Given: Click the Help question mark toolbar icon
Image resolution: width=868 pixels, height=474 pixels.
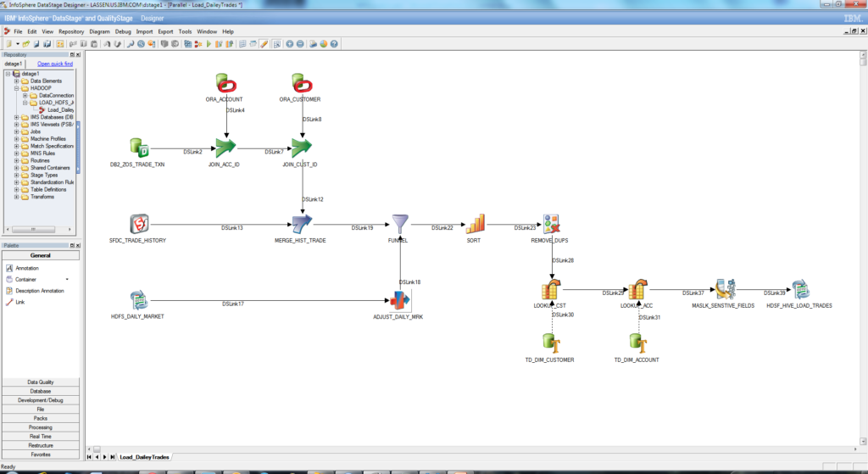Looking at the screenshot, I should [x=334, y=43].
